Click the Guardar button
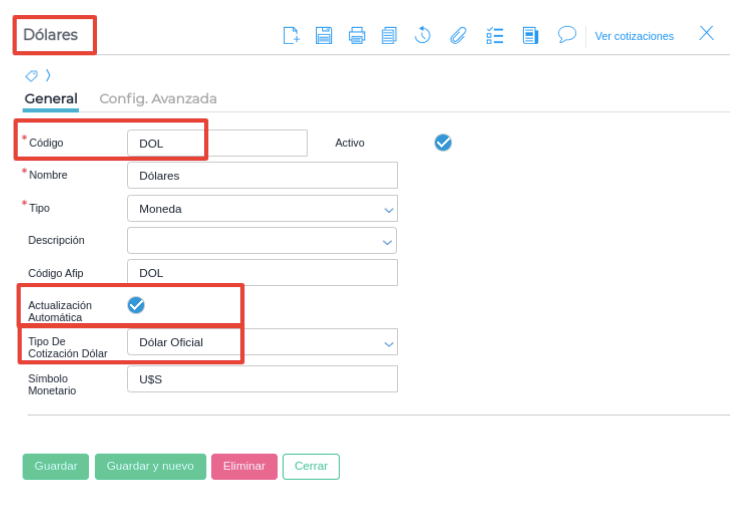This screenshot has height=511, width=739. pyautogui.click(x=56, y=466)
